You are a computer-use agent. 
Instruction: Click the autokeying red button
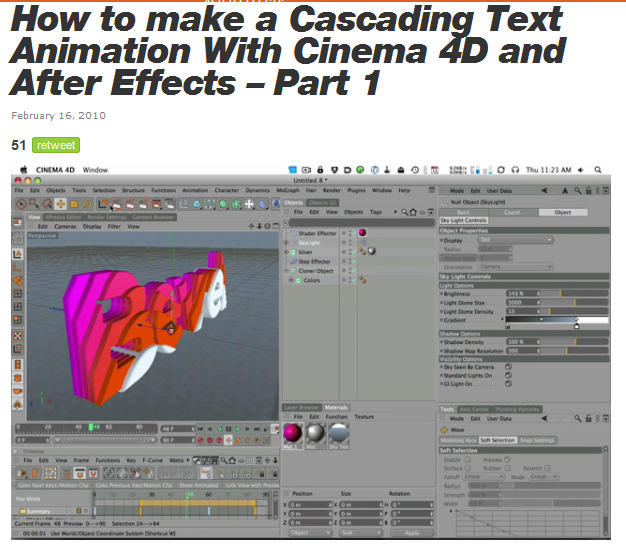[210, 440]
